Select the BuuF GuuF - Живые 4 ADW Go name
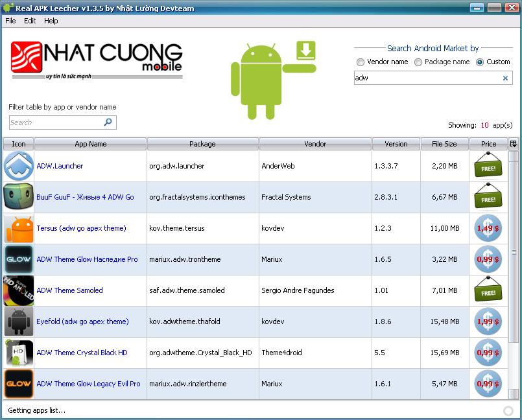This screenshot has height=420, width=522. (x=85, y=197)
